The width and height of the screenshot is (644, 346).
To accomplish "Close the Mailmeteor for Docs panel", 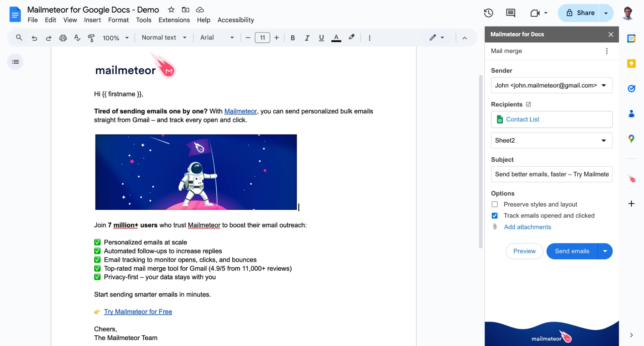I will point(610,34).
